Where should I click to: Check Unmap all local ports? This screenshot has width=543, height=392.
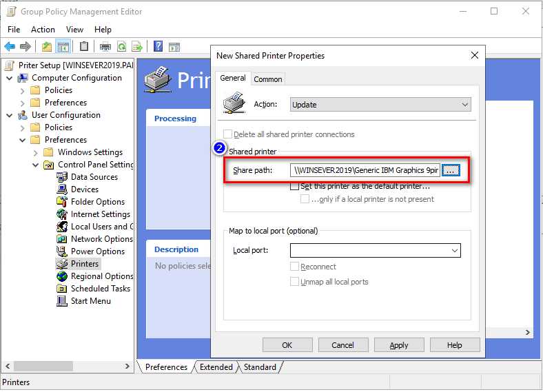coord(294,282)
